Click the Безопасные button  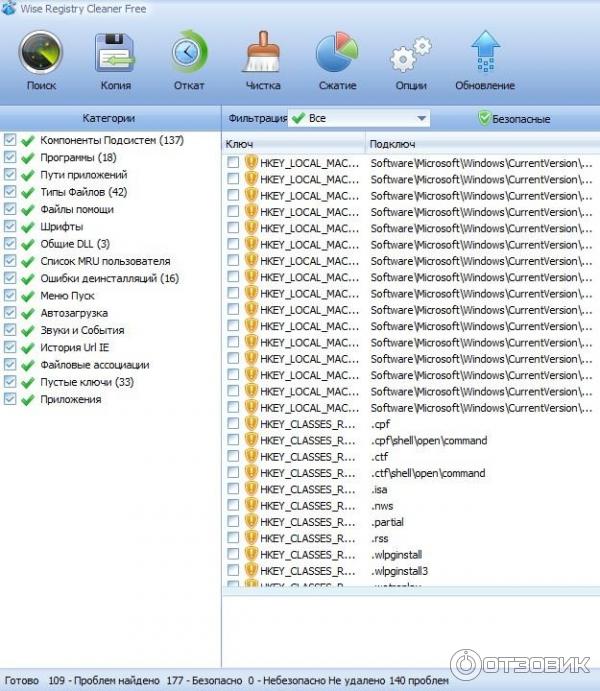coord(514,119)
